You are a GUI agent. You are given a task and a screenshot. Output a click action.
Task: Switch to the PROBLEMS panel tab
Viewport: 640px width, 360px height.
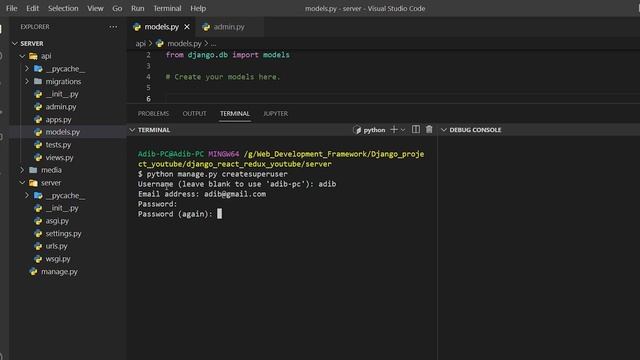(153, 113)
